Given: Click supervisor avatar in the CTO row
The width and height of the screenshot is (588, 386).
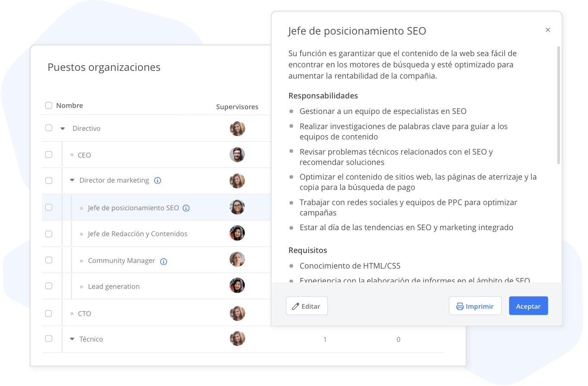Looking at the screenshot, I should (237, 313).
